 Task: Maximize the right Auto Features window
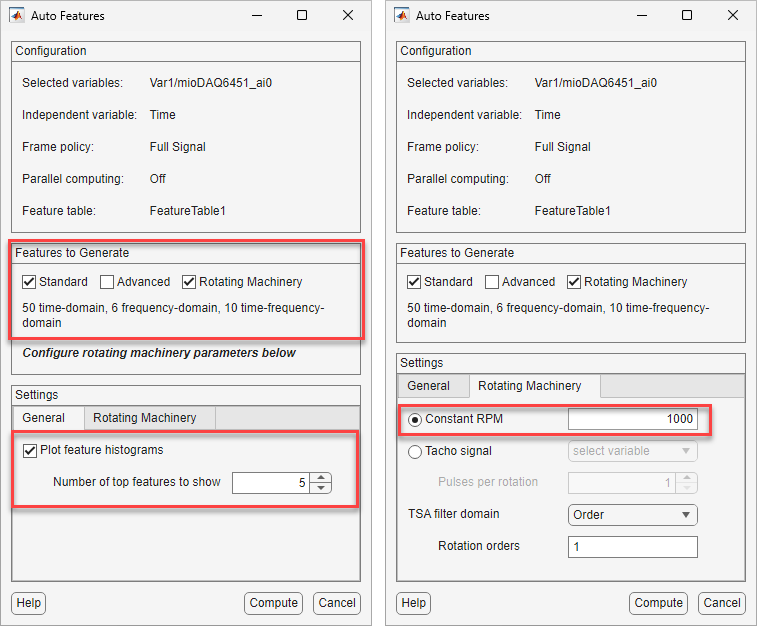coord(687,15)
